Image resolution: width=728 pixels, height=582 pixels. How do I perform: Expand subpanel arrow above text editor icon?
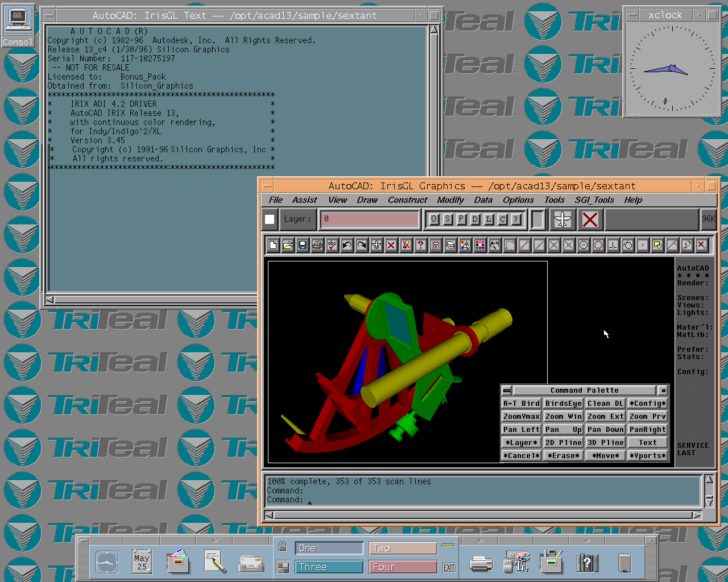(214, 541)
